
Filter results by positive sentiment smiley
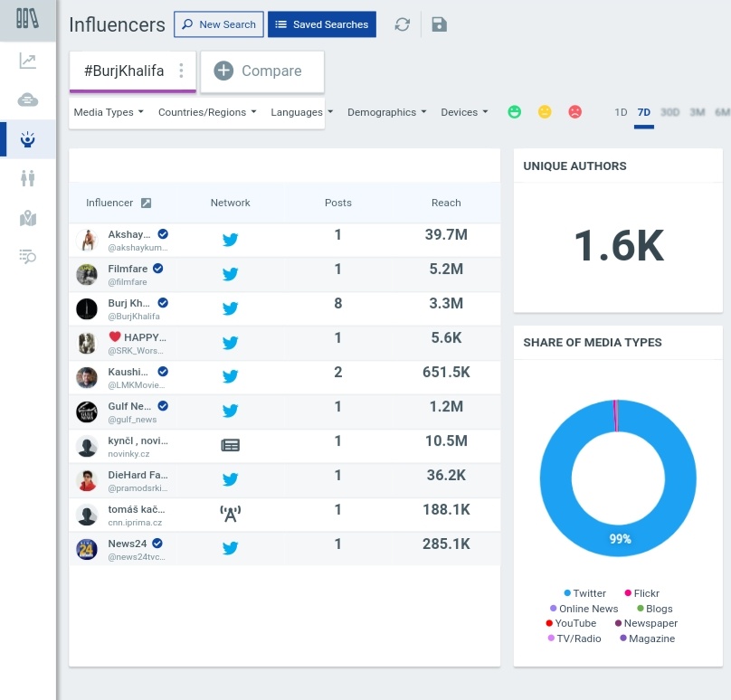[x=514, y=111]
